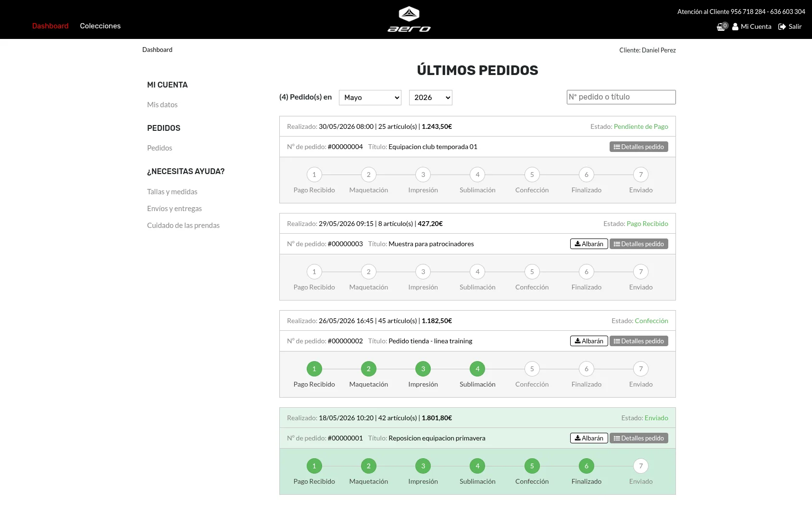Go to Dashboard in top navigation

[50, 26]
